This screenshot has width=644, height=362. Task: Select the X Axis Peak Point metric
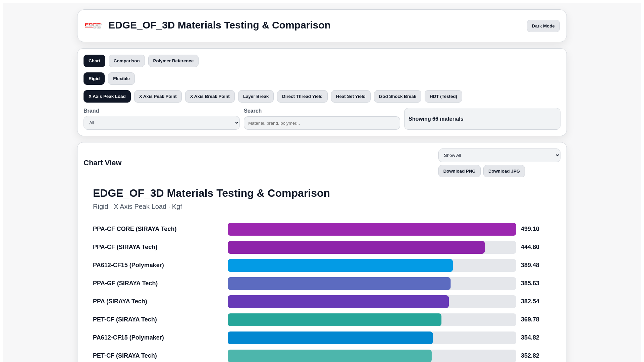158,96
